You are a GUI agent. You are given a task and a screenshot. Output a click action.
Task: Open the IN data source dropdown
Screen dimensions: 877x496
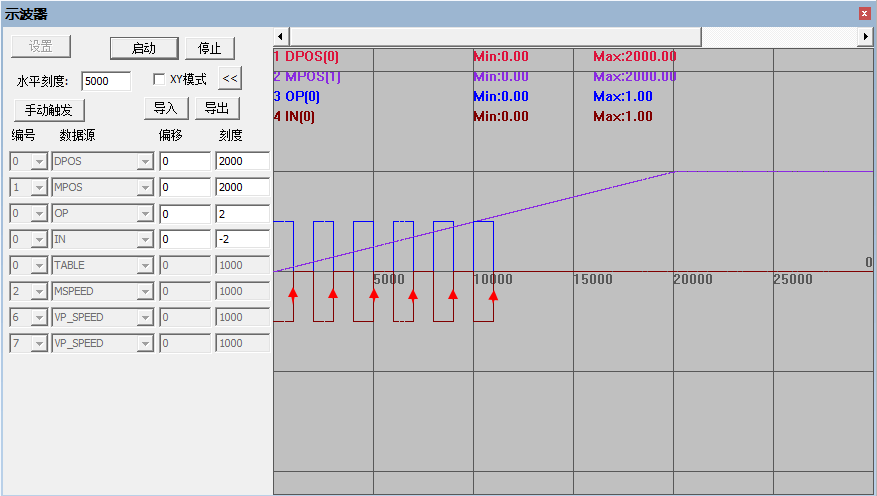click(x=145, y=239)
